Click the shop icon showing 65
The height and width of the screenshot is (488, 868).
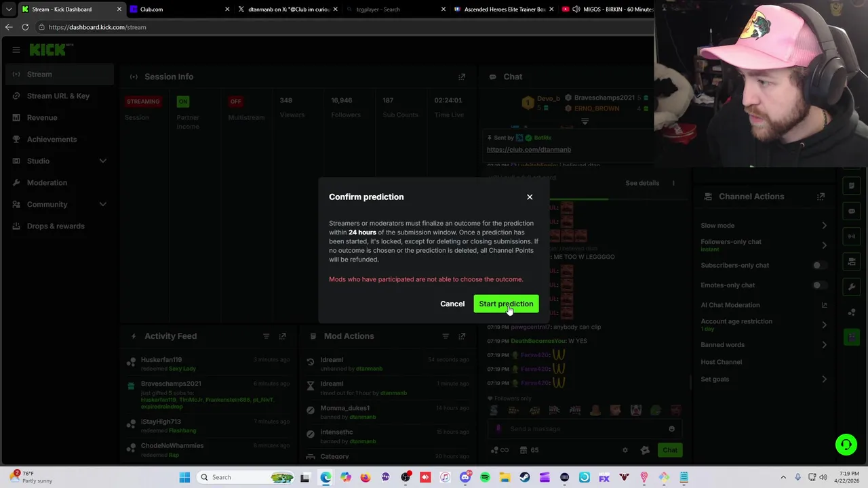(x=529, y=451)
